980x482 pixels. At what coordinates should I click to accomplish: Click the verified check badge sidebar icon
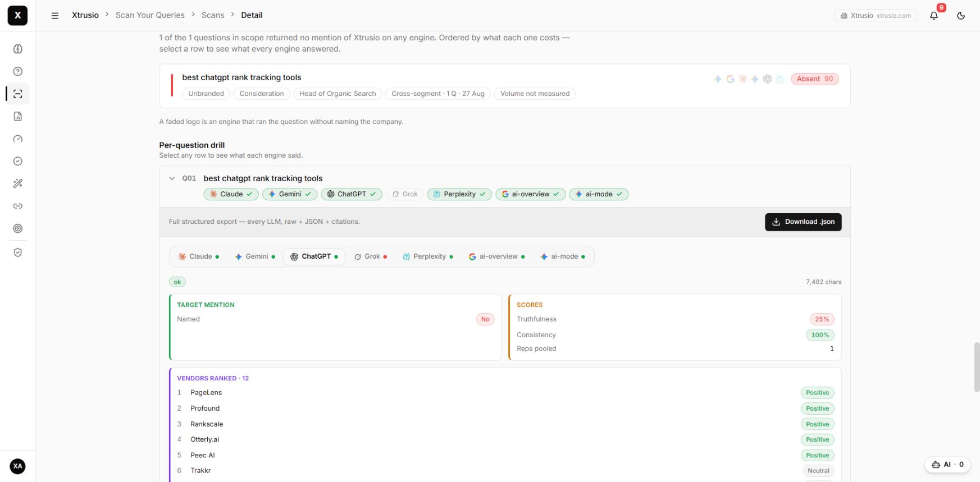(18, 161)
